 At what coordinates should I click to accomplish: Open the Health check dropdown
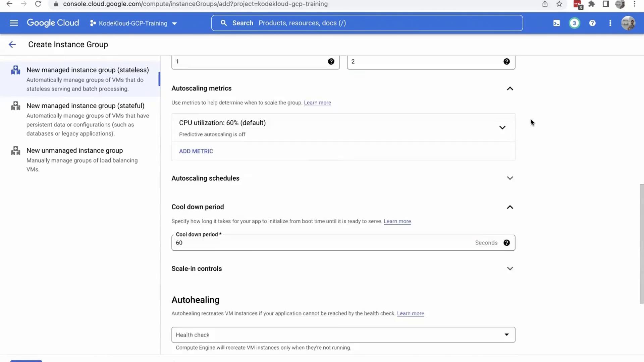tap(343, 335)
